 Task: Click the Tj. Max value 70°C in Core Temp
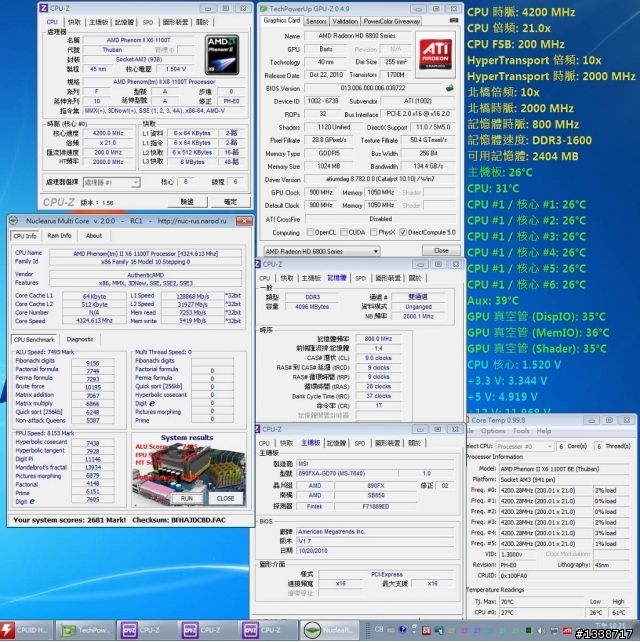point(541,602)
